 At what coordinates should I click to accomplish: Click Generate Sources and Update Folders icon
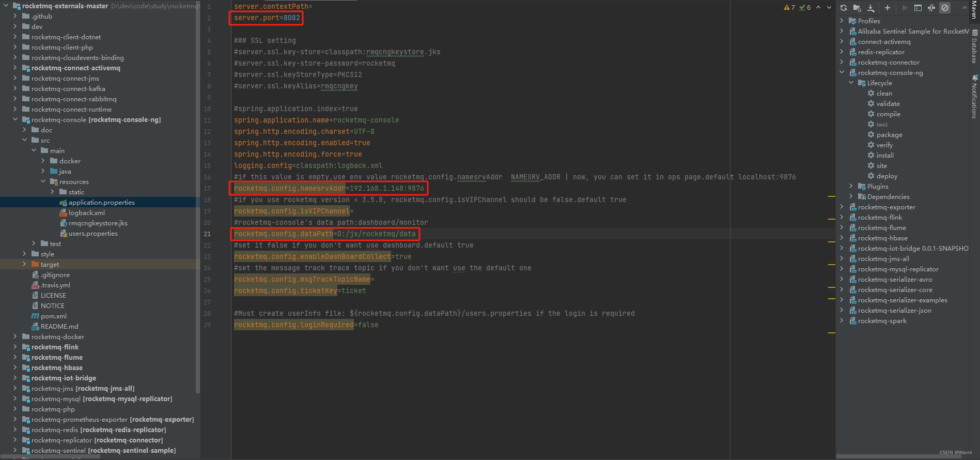point(857,8)
